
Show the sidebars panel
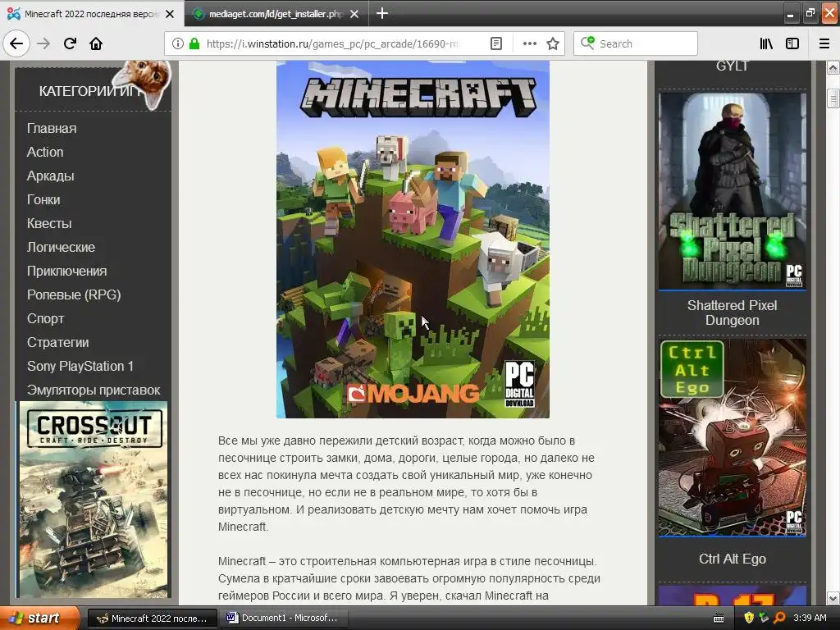tap(792, 43)
